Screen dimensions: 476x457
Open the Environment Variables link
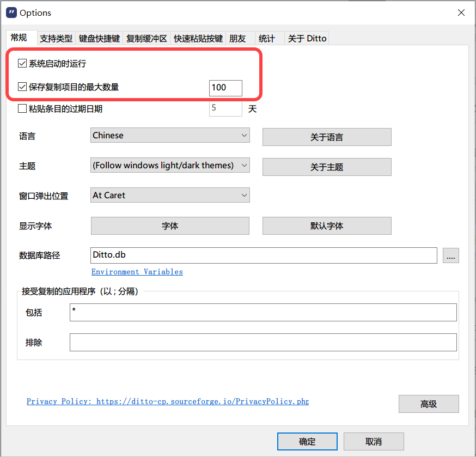click(x=137, y=272)
